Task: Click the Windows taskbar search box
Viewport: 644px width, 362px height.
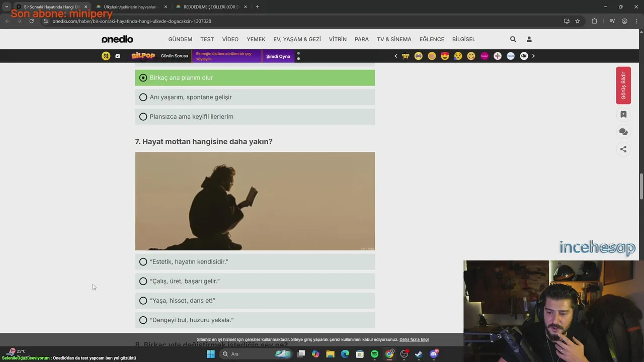Action: click(x=257, y=354)
